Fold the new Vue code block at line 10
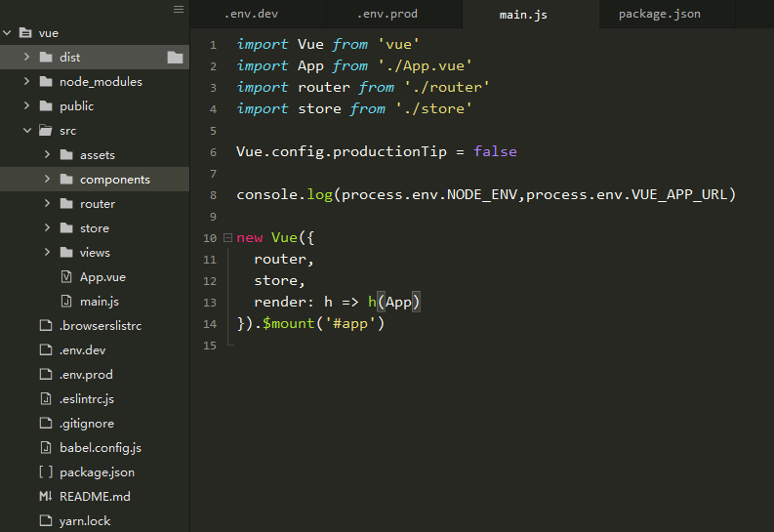The image size is (774, 532). 227,238
